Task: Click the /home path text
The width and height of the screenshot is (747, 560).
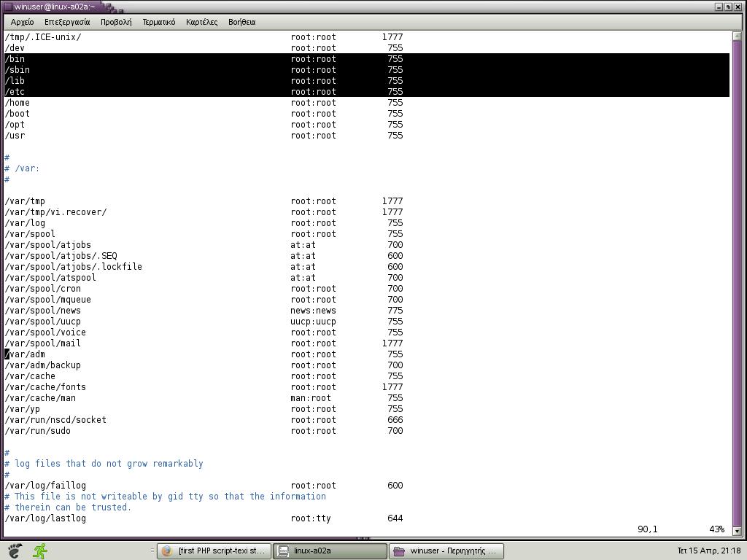Action: (x=18, y=103)
